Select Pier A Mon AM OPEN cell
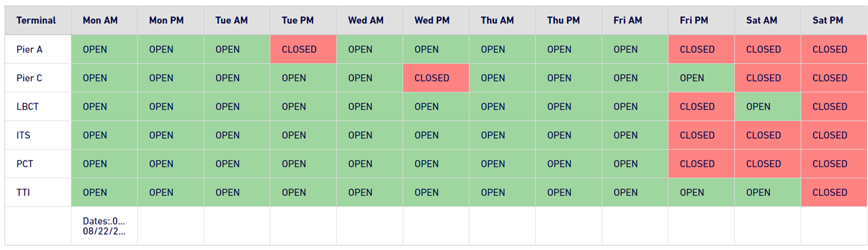The height and width of the screenshot is (250, 868). (104, 49)
